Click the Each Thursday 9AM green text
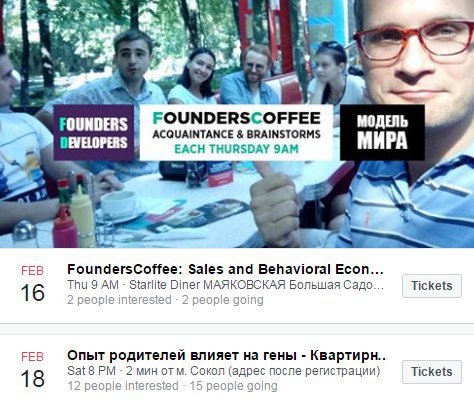 pos(236,149)
